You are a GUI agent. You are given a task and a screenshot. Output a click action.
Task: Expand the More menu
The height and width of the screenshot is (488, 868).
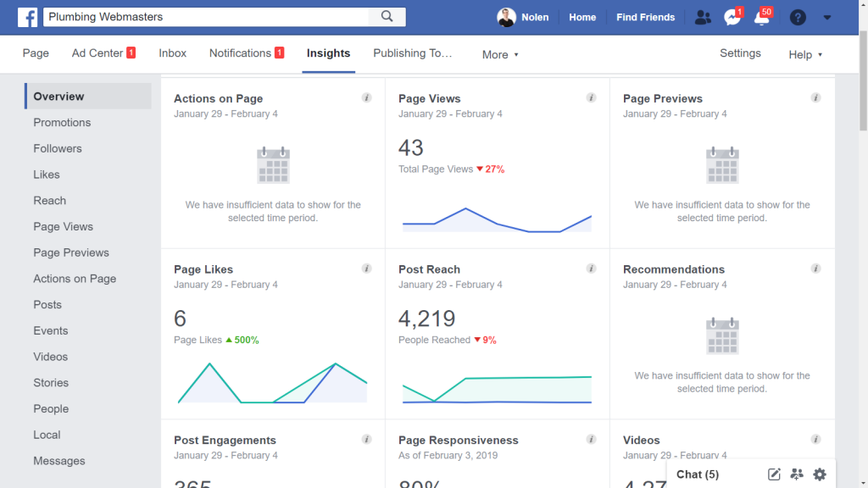pos(500,55)
